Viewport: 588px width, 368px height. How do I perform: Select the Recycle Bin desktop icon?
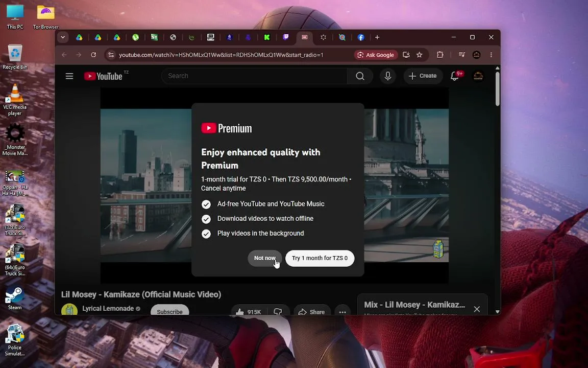point(15,57)
